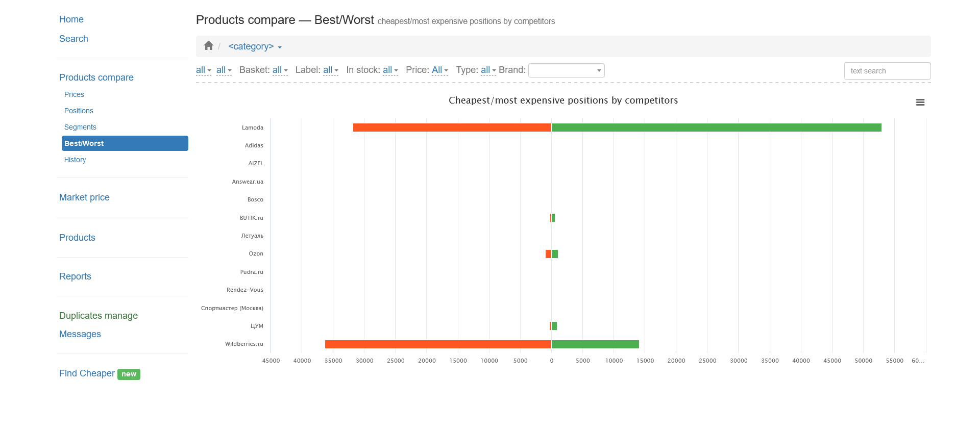Open the second 'all' filter dropdown
Image resolution: width=980 pixels, height=432 pixels.
(x=224, y=70)
